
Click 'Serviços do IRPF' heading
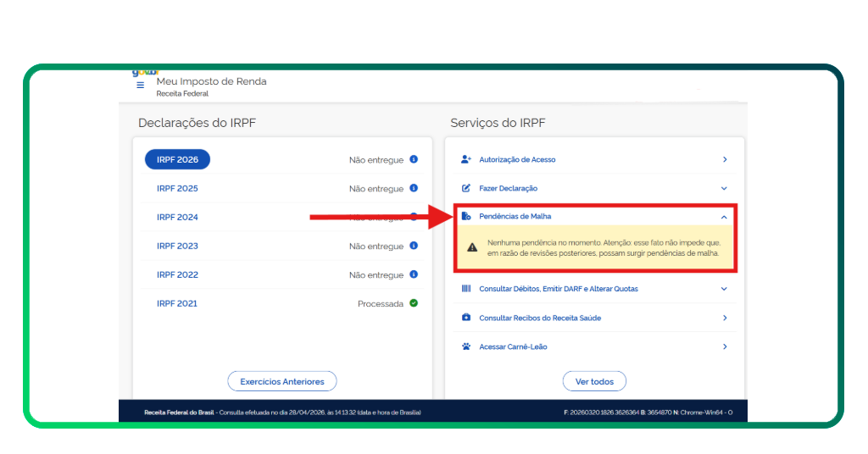coord(498,123)
